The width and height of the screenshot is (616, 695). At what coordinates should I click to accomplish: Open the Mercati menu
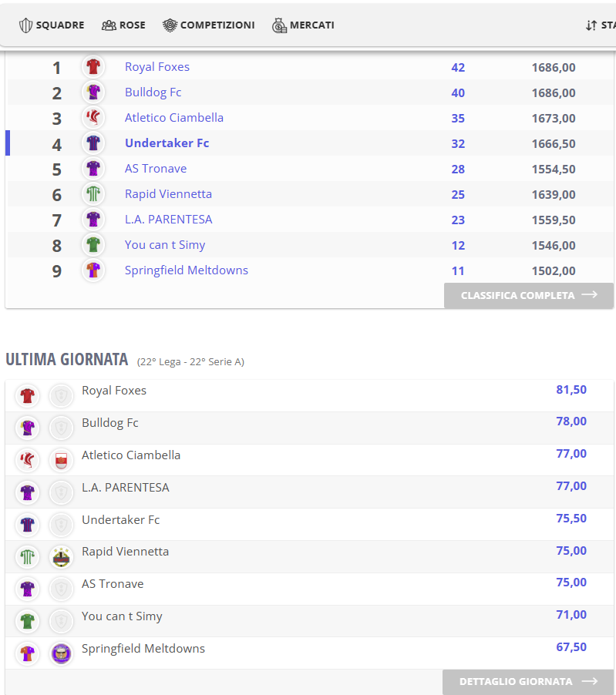[303, 25]
